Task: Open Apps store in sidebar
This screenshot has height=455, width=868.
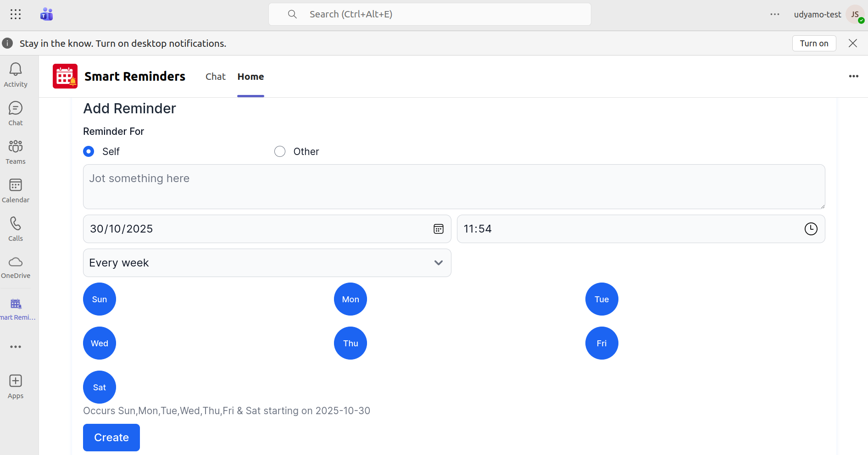Action: click(x=16, y=386)
